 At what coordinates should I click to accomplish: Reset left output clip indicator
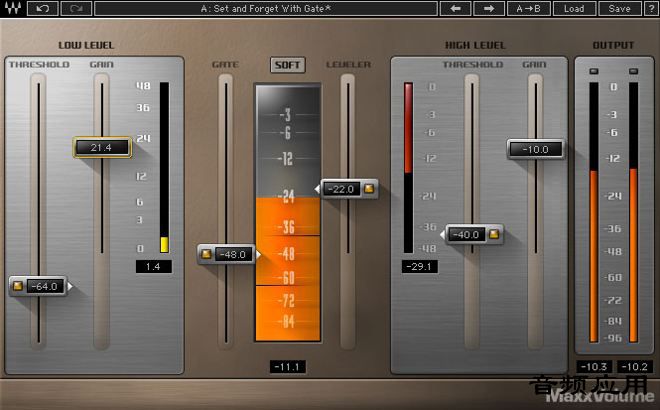click(x=593, y=71)
